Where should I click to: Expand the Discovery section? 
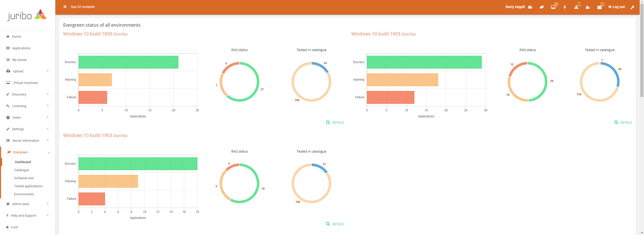pyautogui.click(x=19, y=94)
